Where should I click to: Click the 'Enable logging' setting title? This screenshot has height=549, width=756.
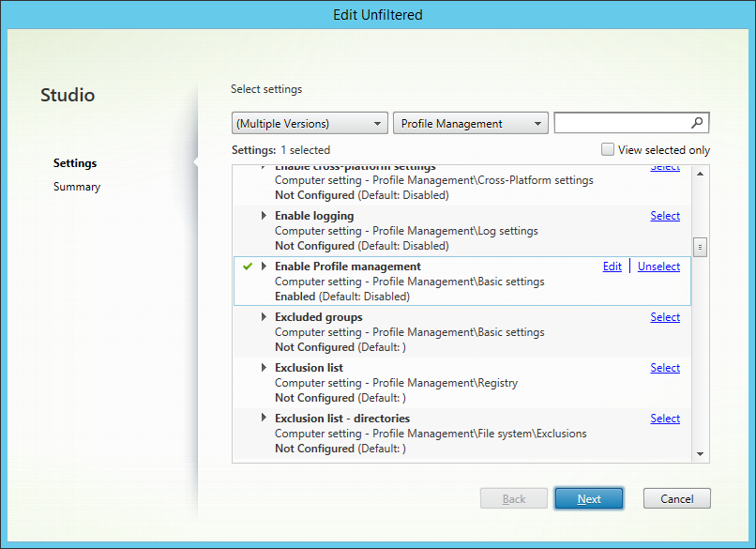point(314,216)
